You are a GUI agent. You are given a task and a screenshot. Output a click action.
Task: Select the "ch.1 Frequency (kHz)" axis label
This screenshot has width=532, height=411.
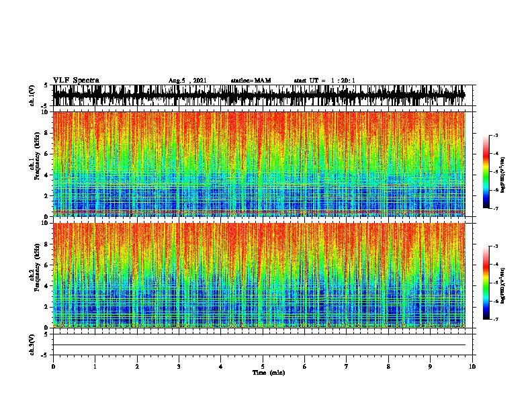coord(34,156)
